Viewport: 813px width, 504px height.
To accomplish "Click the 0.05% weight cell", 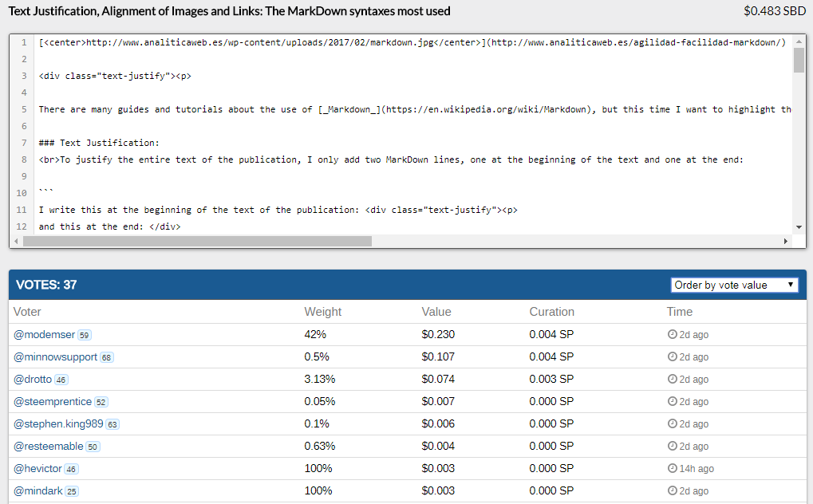I will [x=320, y=401].
